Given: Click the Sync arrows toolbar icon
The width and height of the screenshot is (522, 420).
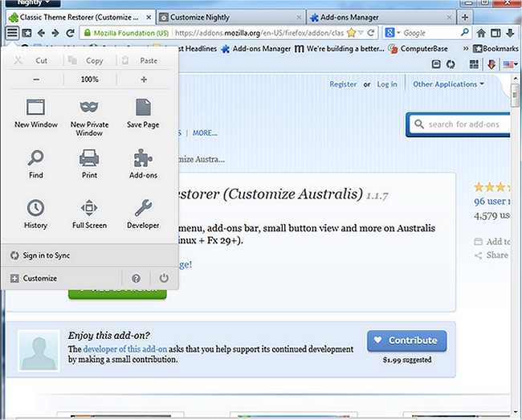Looking at the screenshot, I should point(451,64).
